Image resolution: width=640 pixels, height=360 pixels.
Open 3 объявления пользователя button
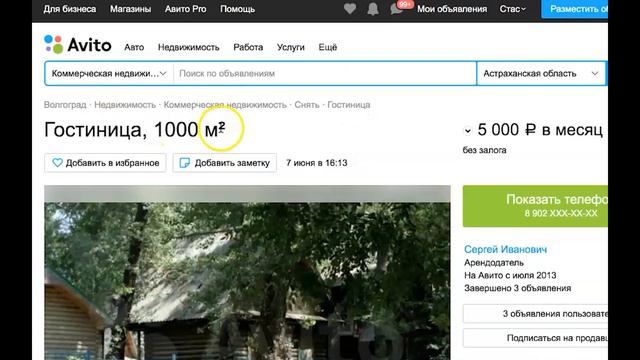click(535, 314)
